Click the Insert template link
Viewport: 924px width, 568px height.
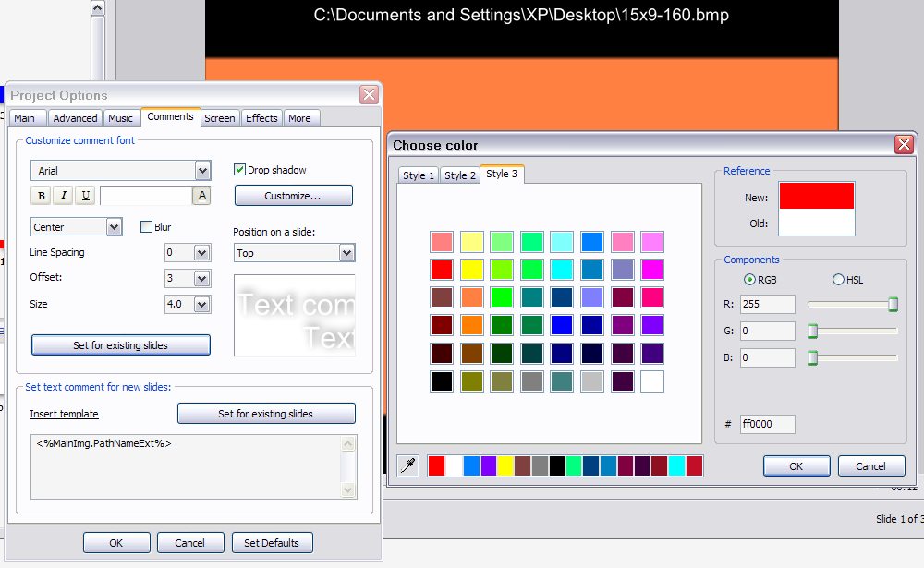[65, 414]
